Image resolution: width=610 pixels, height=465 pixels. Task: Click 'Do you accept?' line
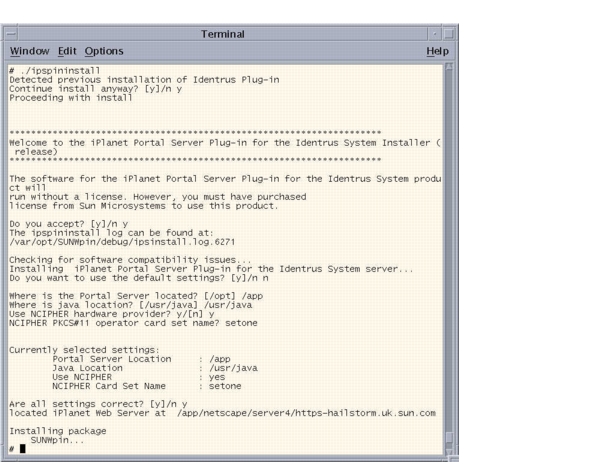69,224
